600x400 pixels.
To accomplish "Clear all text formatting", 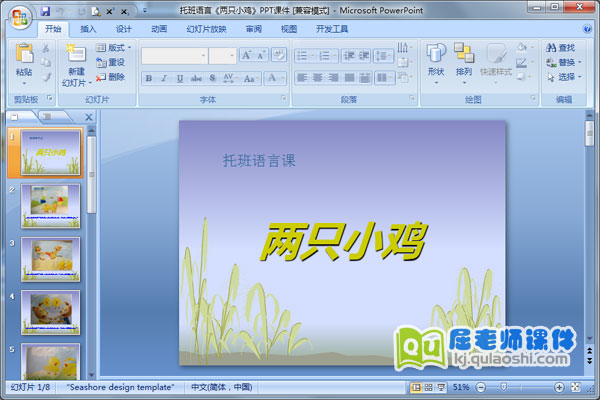I will click(x=279, y=55).
